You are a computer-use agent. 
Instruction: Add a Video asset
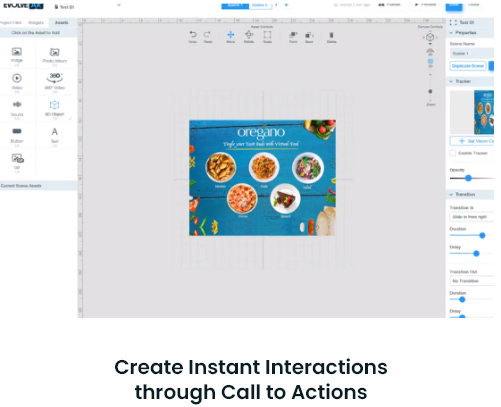[x=17, y=82]
